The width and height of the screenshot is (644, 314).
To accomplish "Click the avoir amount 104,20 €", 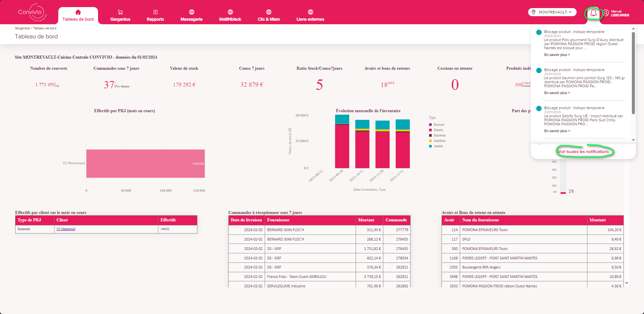I will coord(614,230).
